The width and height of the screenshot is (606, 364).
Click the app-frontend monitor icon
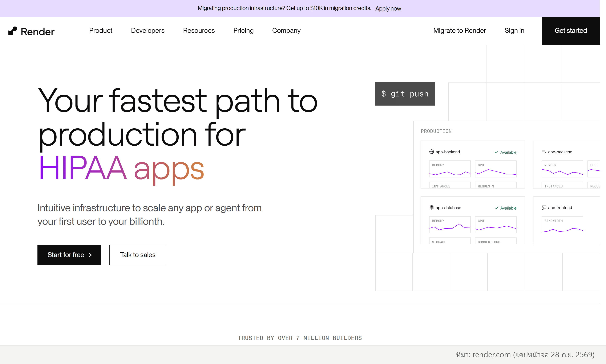[544, 207]
